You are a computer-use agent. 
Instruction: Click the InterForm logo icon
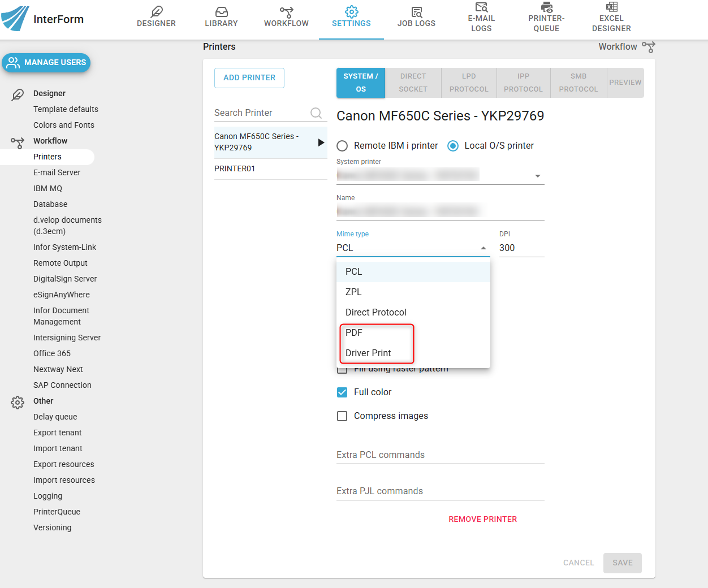[x=15, y=19]
